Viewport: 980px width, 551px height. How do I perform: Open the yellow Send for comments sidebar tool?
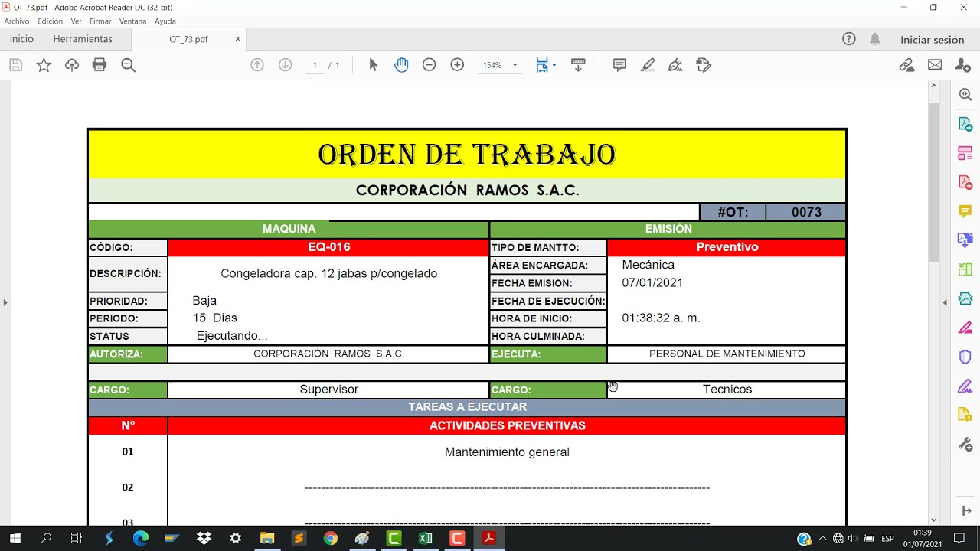tap(965, 415)
